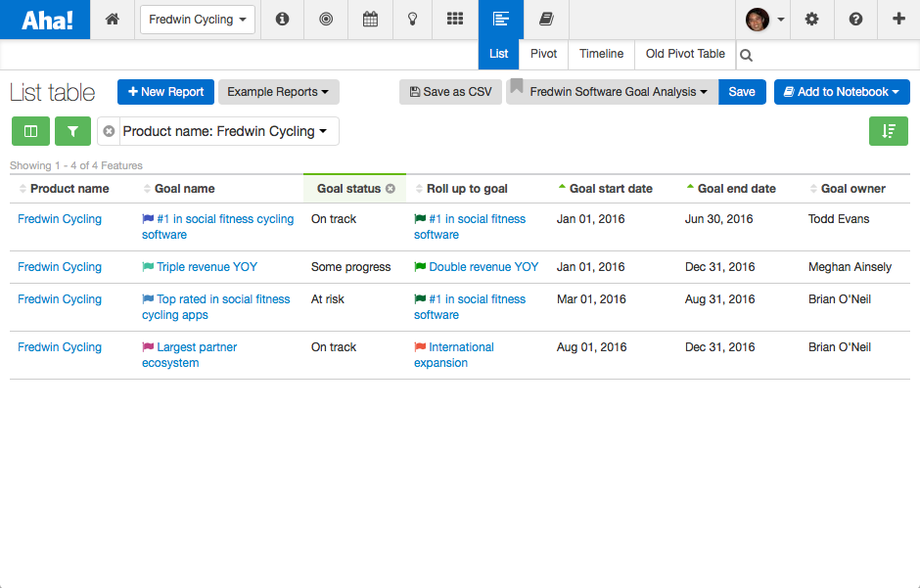The image size is (920, 588).
Task: Open Top rated in social fitness cycling apps
Action: [x=216, y=306]
